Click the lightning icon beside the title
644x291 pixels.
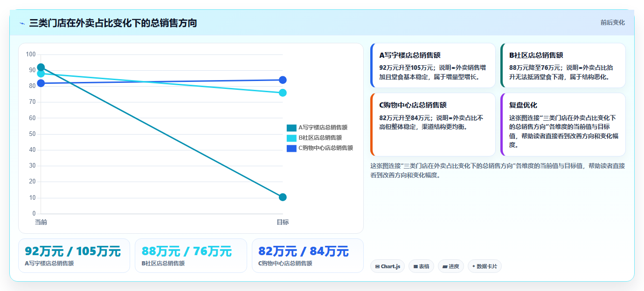tap(22, 23)
